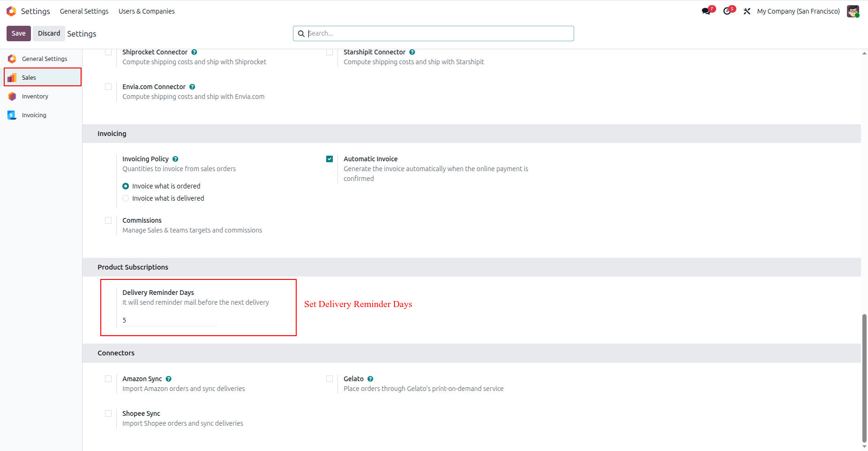Open the General Settings top menu

[84, 11]
